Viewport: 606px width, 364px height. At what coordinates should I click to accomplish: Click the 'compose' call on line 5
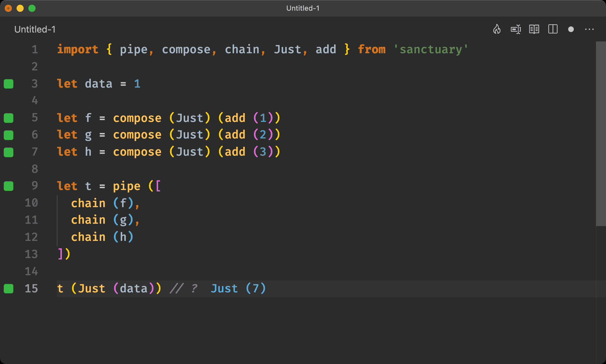tap(137, 118)
